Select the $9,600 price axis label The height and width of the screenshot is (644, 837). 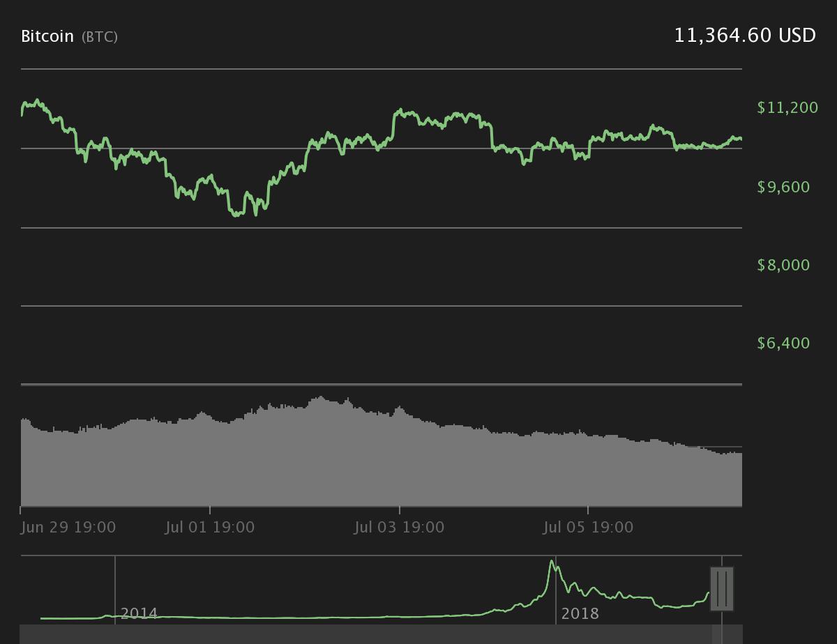pyautogui.click(x=783, y=187)
